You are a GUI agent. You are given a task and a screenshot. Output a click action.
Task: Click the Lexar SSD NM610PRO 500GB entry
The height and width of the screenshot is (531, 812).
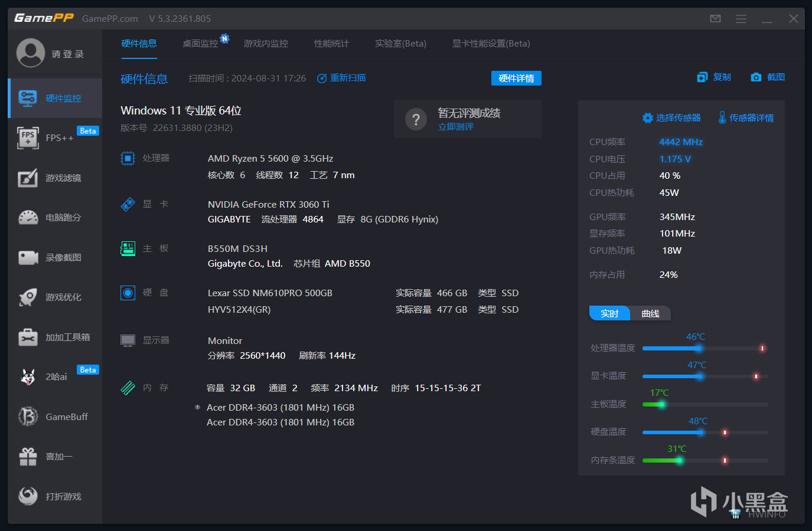pos(270,293)
